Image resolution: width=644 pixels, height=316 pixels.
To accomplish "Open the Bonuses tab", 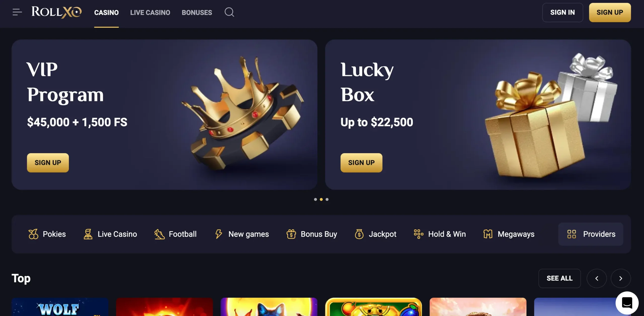I will [197, 12].
